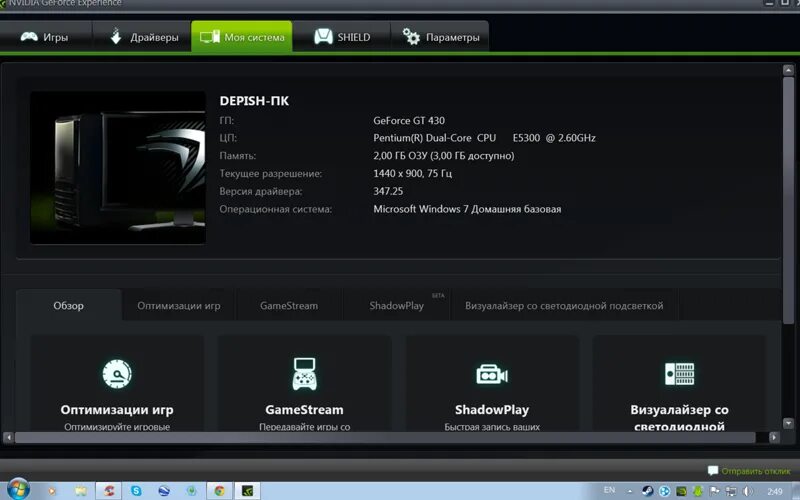Screen dimensions: 800x500
Task: Click the GeForce GT 430 GPU value
Action: 409,120
